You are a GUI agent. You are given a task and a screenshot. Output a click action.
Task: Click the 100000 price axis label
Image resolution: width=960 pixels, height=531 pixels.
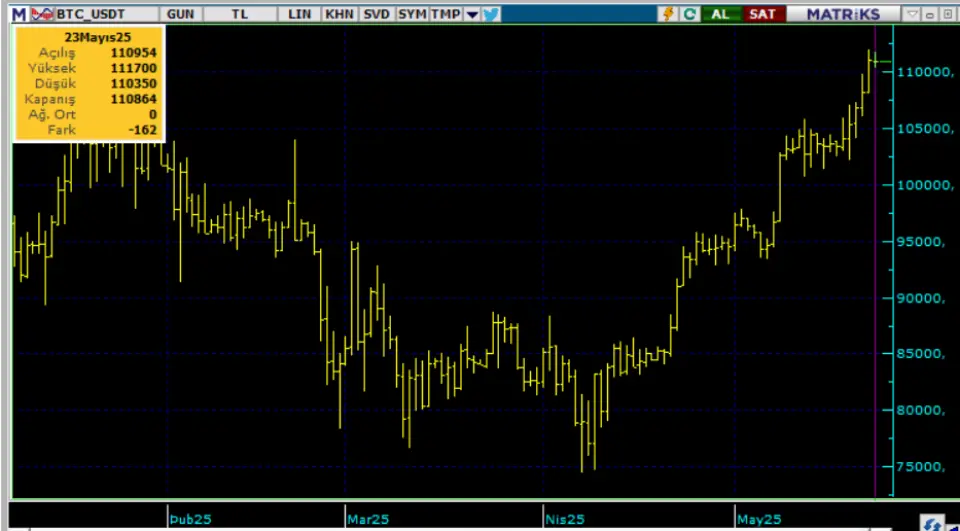925,185
